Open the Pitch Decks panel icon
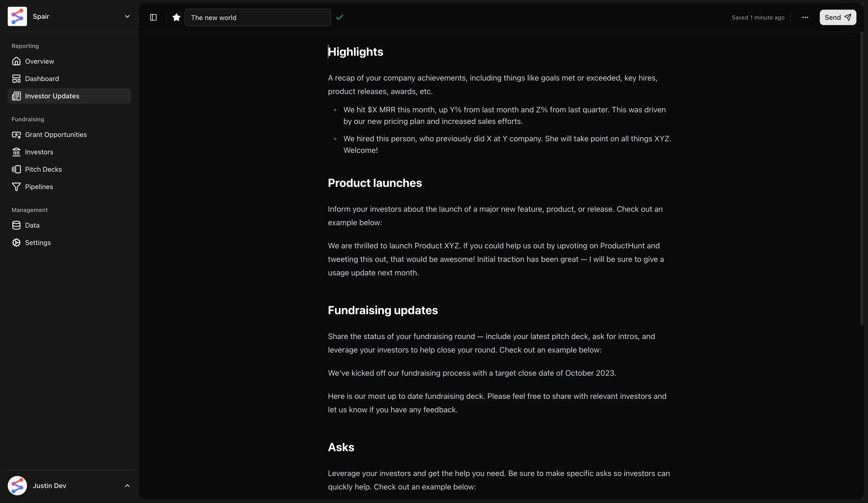Viewport: 868px width, 503px height. point(16,170)
